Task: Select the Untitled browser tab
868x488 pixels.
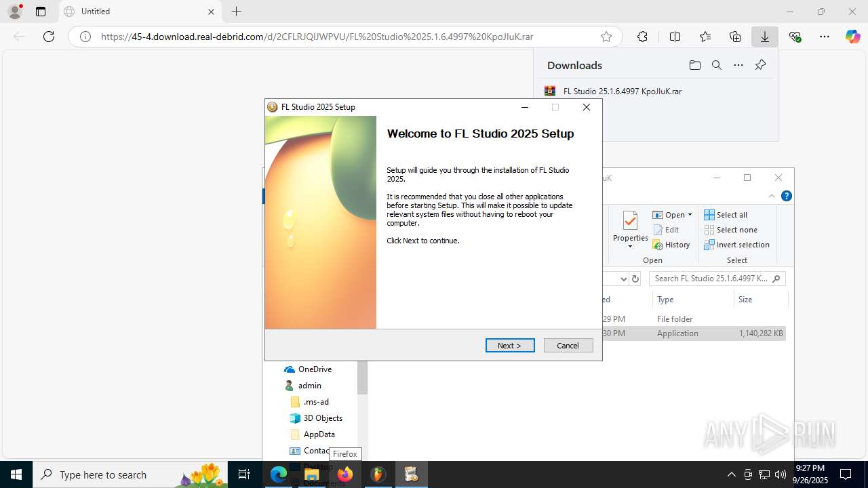Action: (x=140, y=12)
